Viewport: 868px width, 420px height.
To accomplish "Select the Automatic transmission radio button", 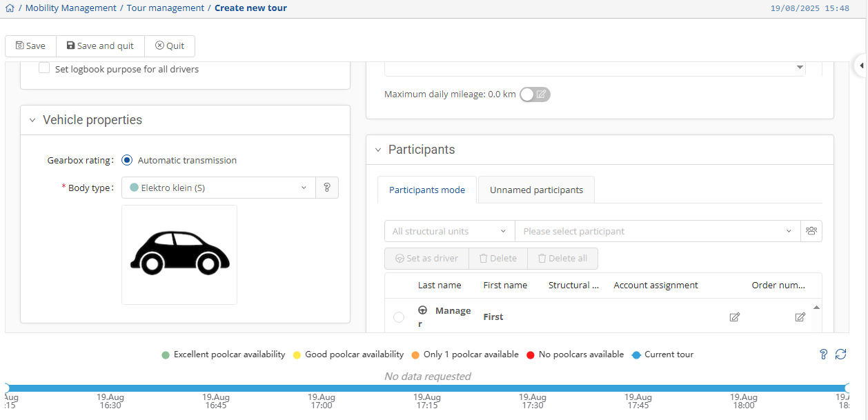I will click(127, 160).
